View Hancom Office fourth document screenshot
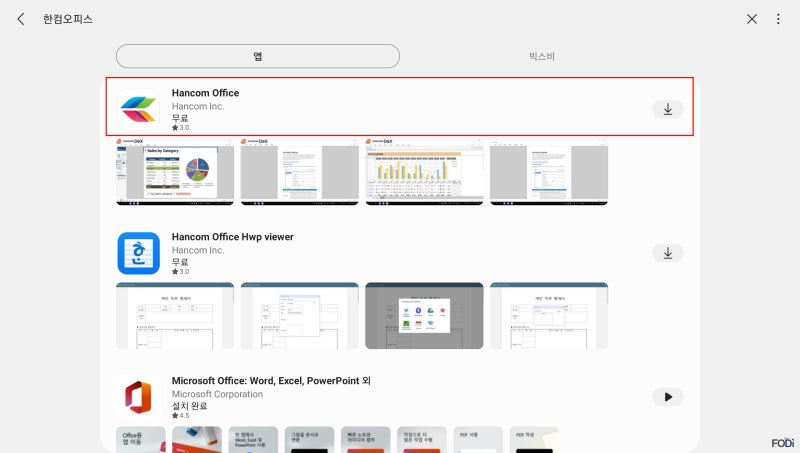The height and width of the screenshot is (453, 800). [548, 172]
